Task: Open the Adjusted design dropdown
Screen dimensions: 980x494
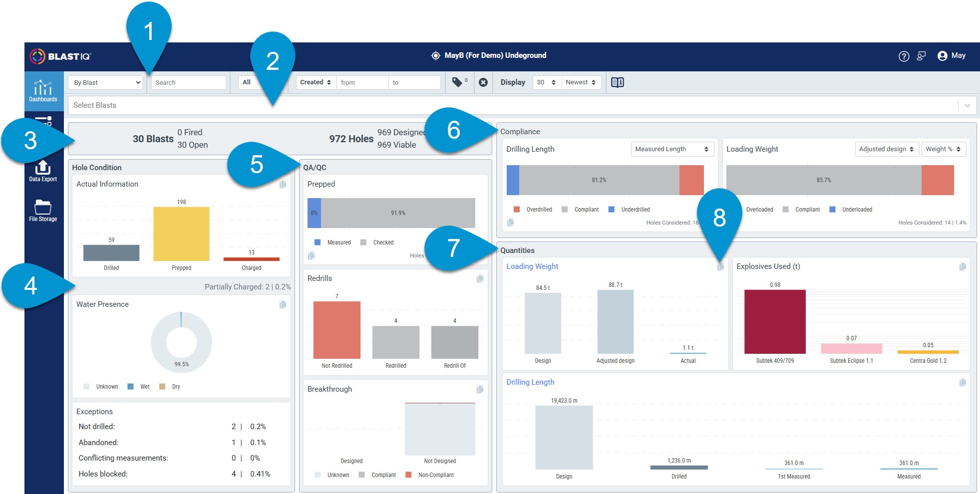Action: coord(887,149)
